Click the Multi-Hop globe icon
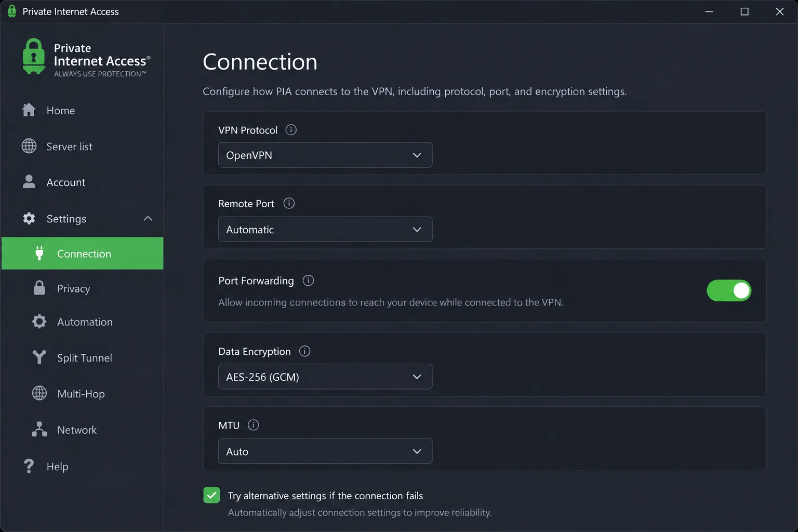Image resolution: width=798 pixels, height=532 pixels. click(39, 393)
